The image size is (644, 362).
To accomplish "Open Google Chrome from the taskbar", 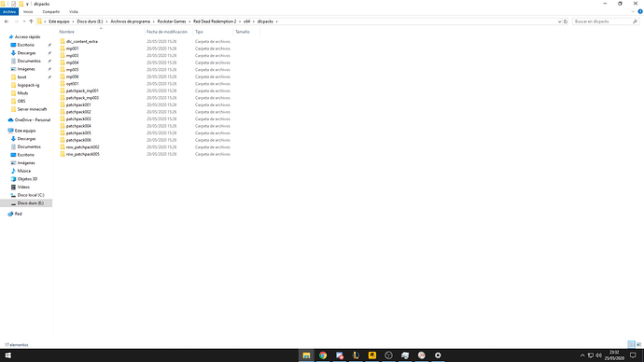I will point(323,355).
